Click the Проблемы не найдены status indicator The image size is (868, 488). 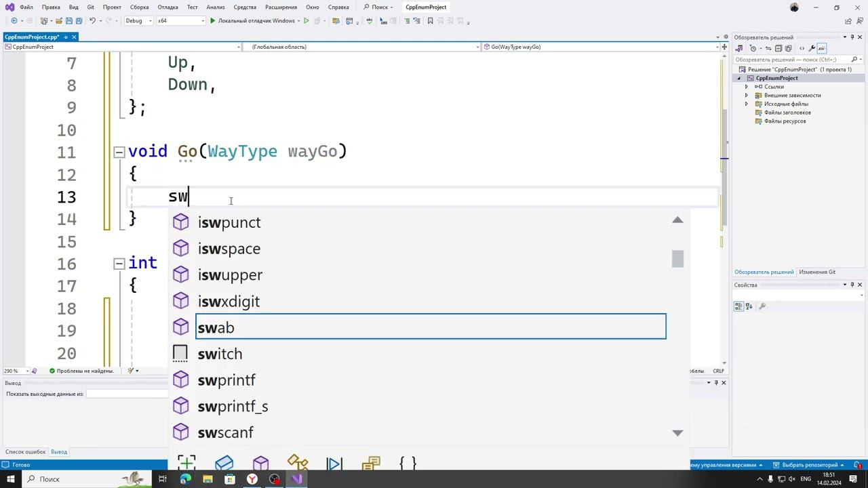[81, 371]
